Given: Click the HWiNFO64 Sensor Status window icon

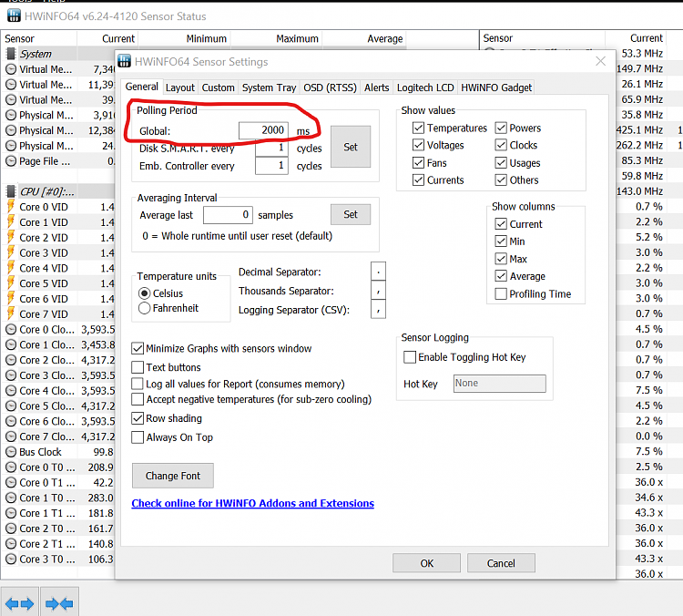Looking at the screenshot, I should point(14,16).
